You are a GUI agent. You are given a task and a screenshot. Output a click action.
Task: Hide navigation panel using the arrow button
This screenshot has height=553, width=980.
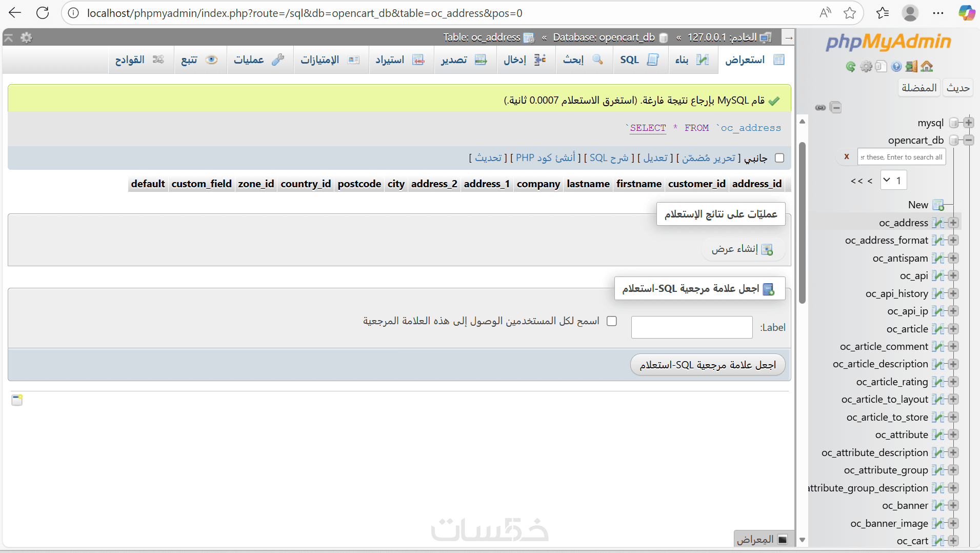point(789,37)
